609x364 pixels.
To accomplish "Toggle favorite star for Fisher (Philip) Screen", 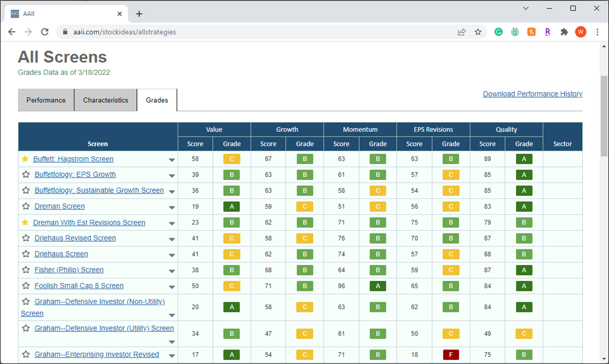I will tap(26, 270).
